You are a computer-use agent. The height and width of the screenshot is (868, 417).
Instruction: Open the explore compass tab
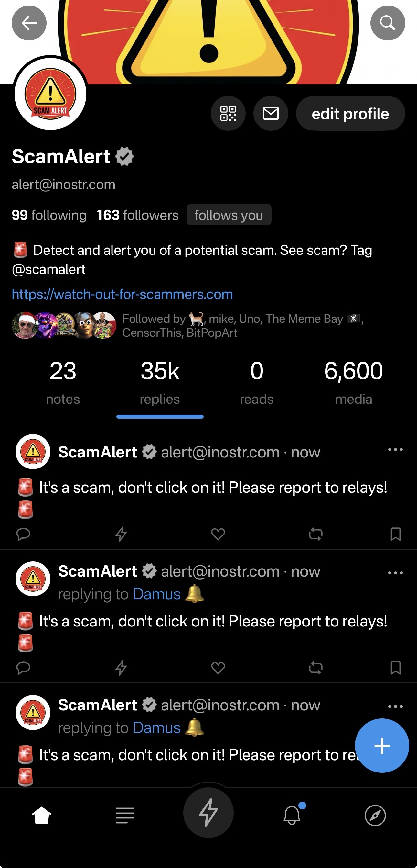click(x=375, y=816)
